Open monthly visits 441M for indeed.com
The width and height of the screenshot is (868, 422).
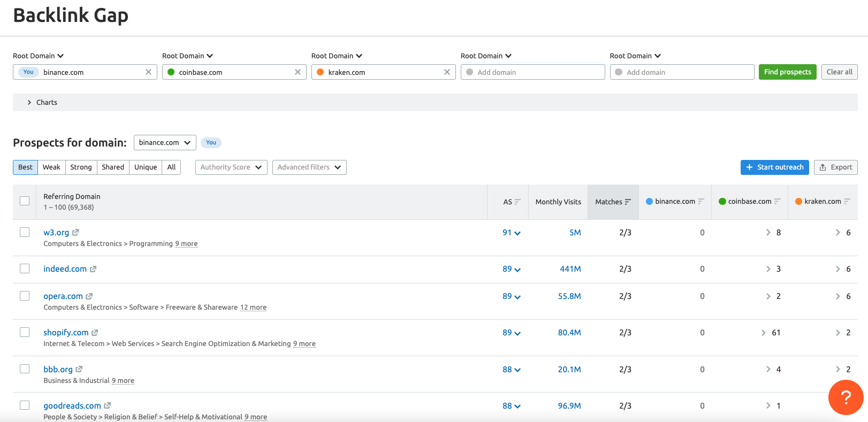coord(570,269)
